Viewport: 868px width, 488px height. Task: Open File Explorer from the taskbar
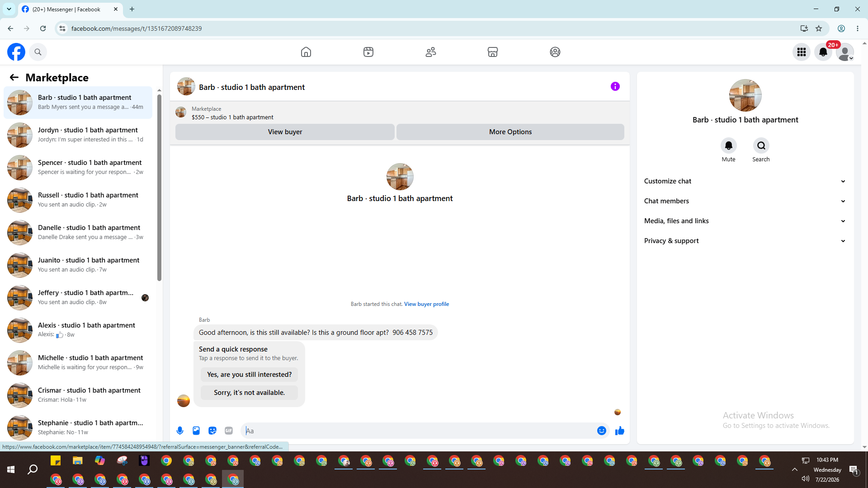(x=78, y=461)
